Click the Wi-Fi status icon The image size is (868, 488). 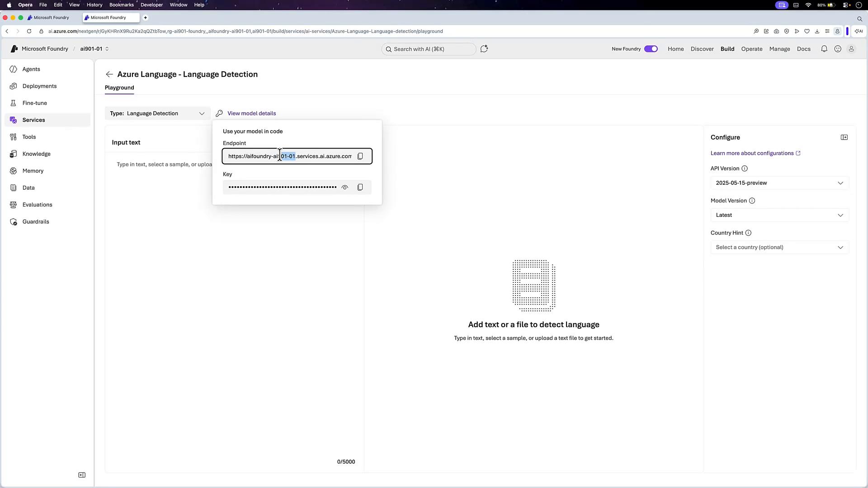click(x=808, y=5)
